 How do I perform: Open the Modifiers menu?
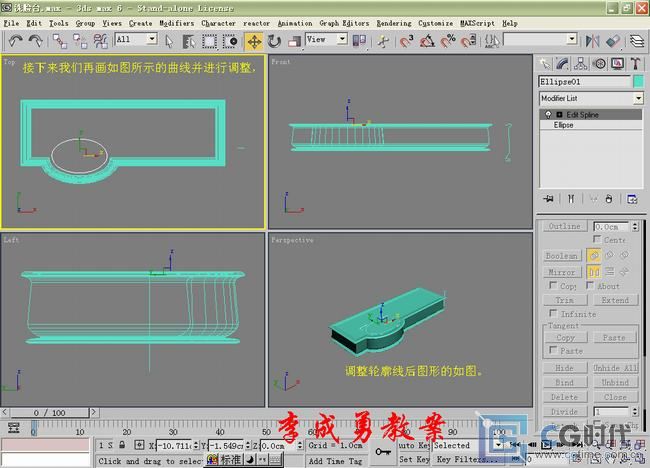[177, 23]
